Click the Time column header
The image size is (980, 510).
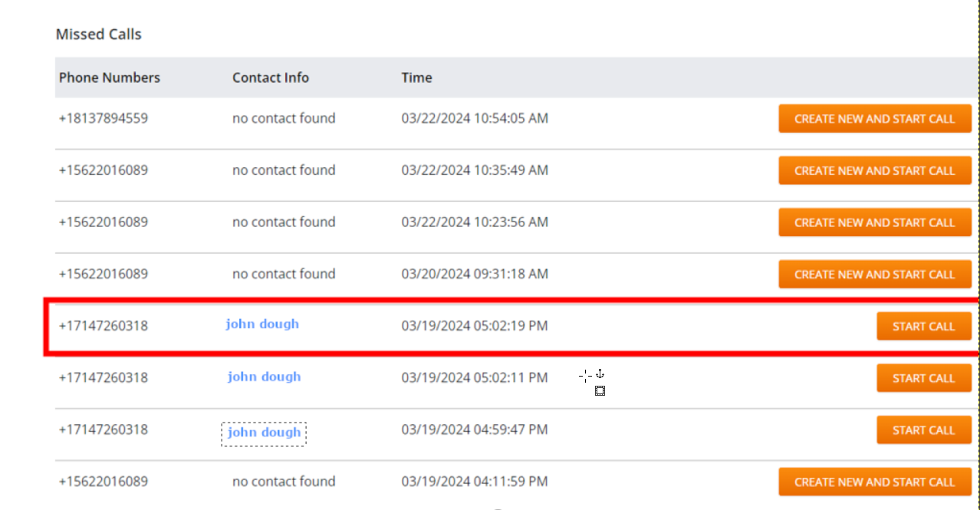coord(416,77)
